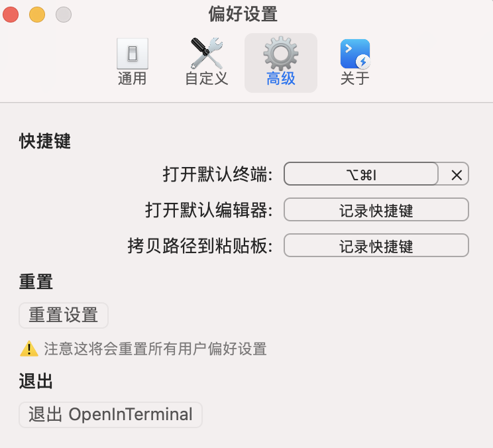Minimize the preferences window
Image resolution: width=493 pixels, height=448 pixels.
[x=37, y=14]
